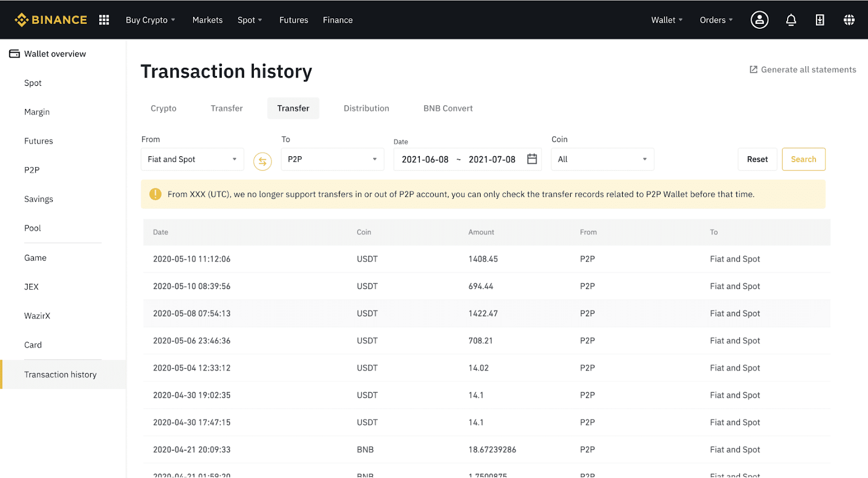Viewport: 868px width, 478px height.
Task: Open the language globe icon
Action: click(849, 20)
